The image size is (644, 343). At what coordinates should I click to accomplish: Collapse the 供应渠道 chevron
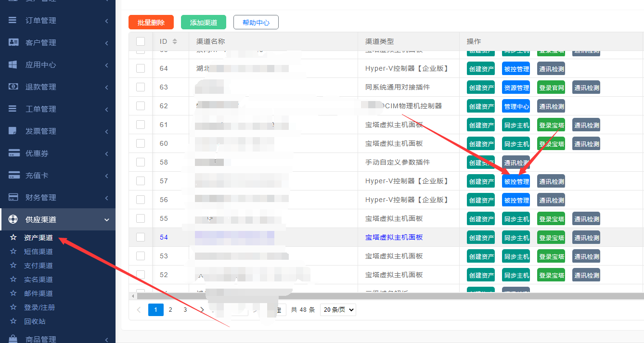click(106, 220)
